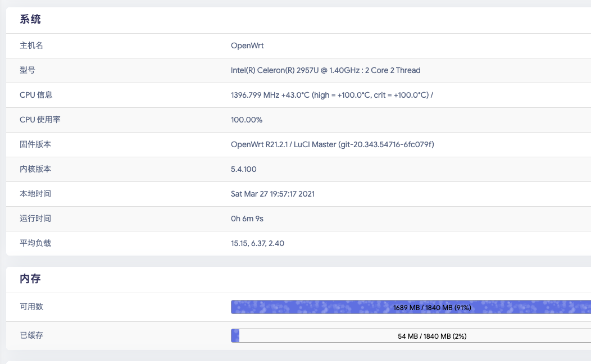Image resolution: width=591 pixels, height=364 pixels.
Task: Click the 54 MB / 1840 MB cached progress bar
Action: tap(411, 336)
